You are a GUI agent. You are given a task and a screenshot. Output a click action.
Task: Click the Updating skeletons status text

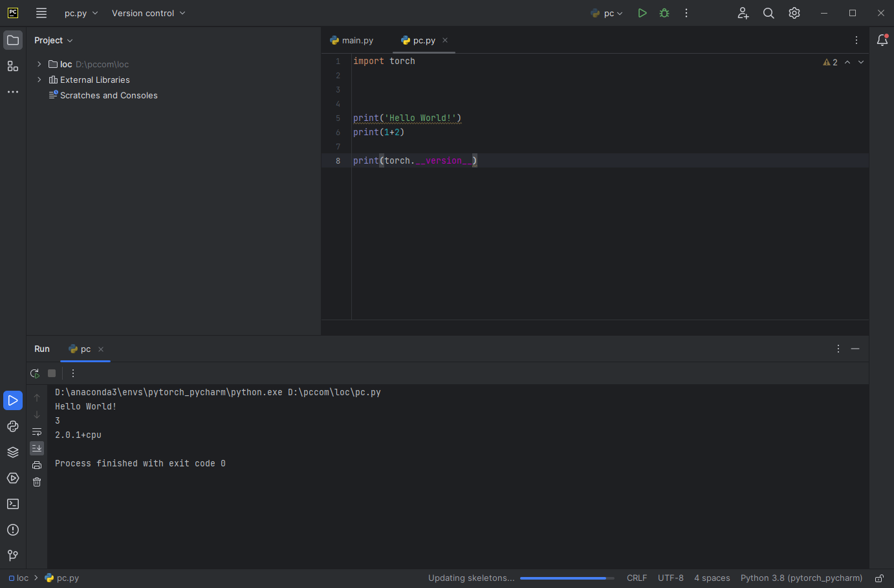[472, 578]
